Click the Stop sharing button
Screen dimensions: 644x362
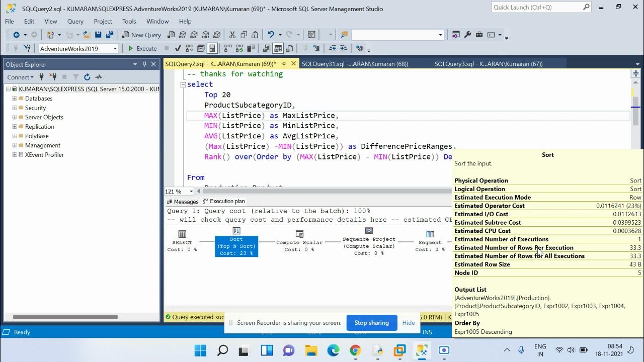coord(371,323)
